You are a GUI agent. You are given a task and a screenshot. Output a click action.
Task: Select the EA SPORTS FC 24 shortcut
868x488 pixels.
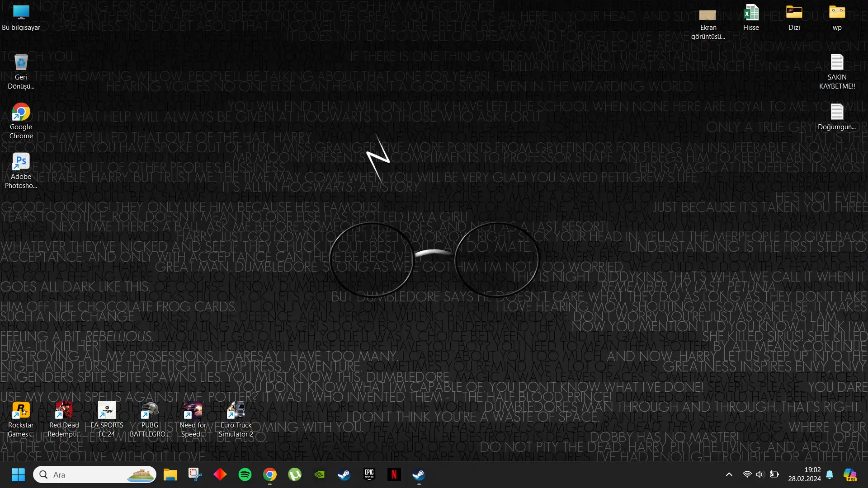[x=107, y=420]
